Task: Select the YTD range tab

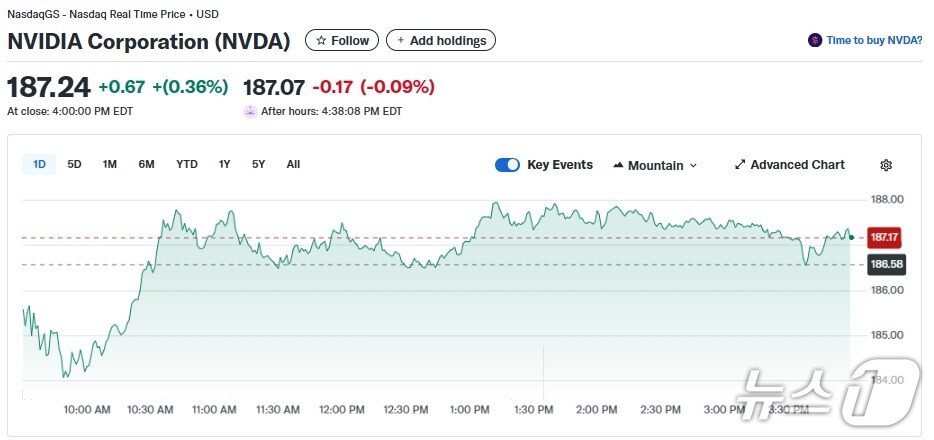Action: click(187, 164)
